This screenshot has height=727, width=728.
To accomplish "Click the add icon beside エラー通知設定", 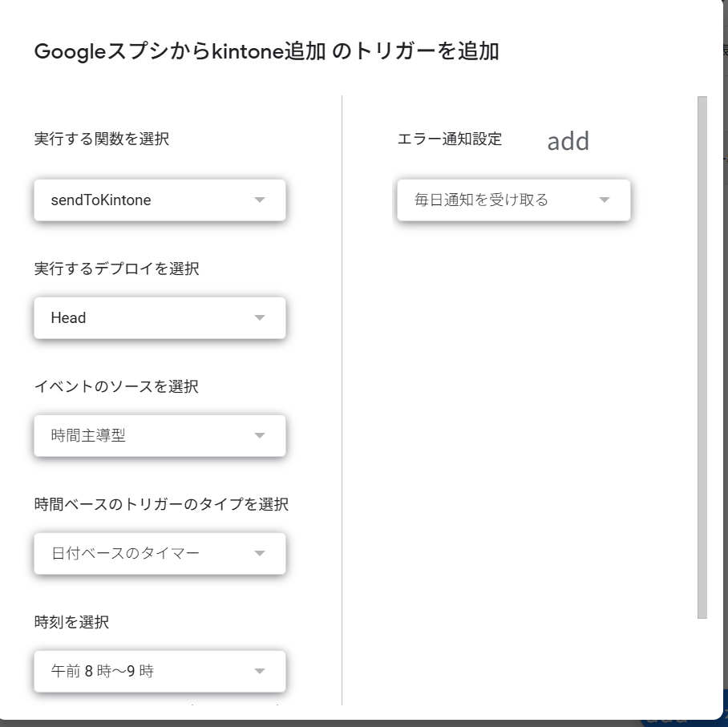I will pos(568,140).
